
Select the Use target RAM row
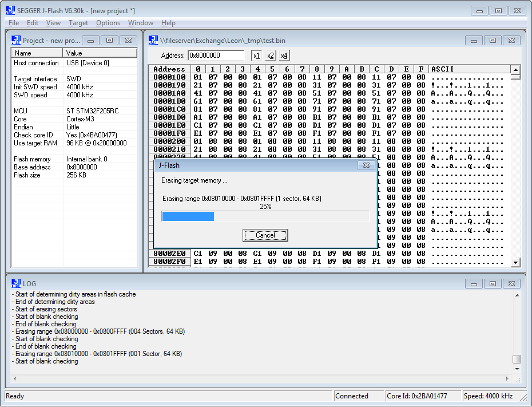click(74, 143)
